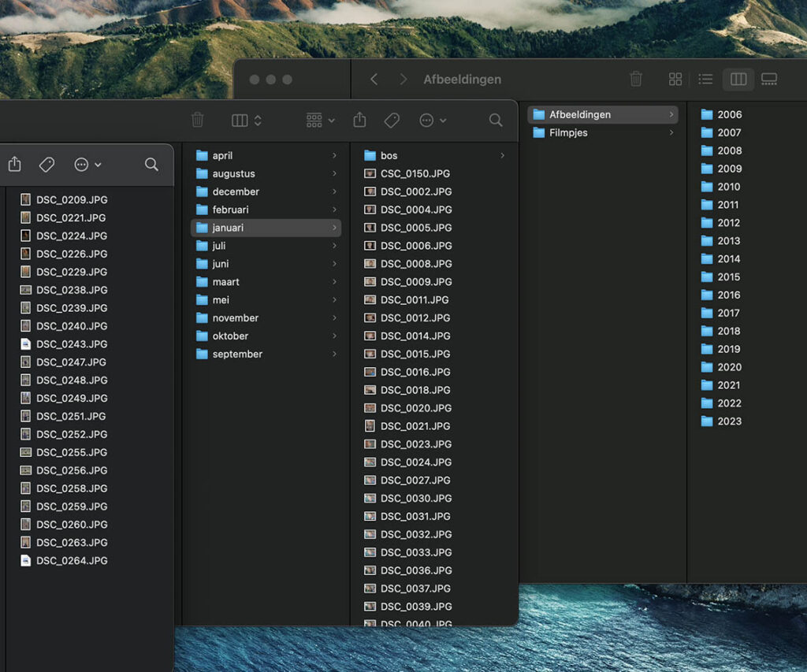Select the CSC_0150.JPG file
807x672 pixels.
(415, 173)
